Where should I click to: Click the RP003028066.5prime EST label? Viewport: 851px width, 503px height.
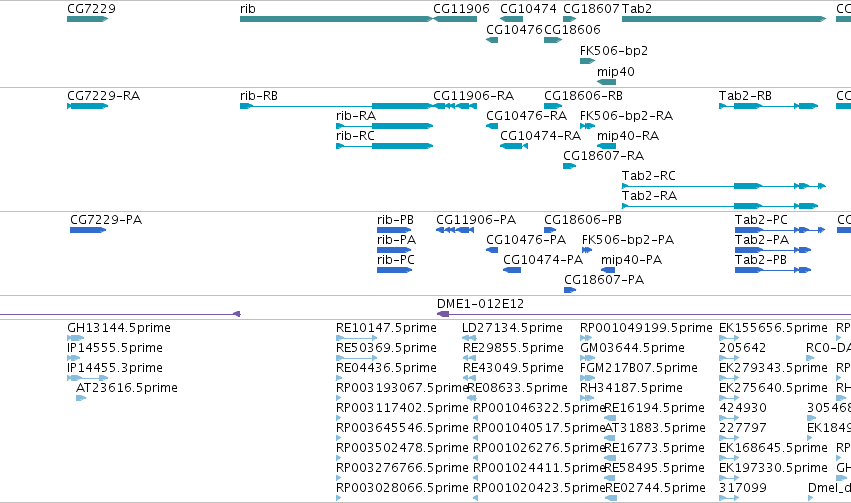(x=402, y=488)
